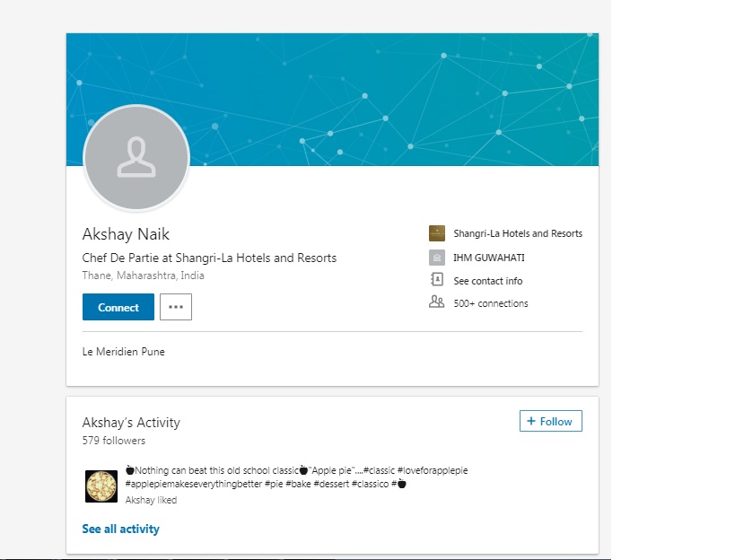The width and height of the screenshot is (735, 560).
Task: Click the connections people icon
Action: pyautogui.click(x=436, y=302)
